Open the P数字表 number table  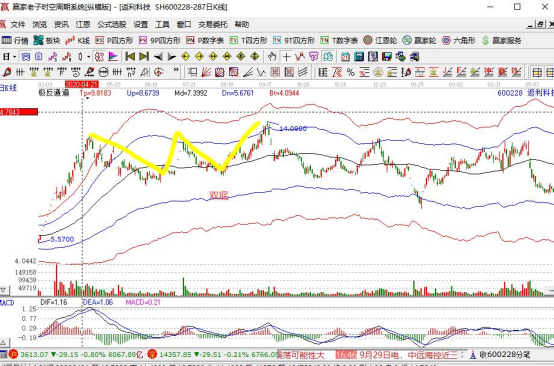pos(205,41)
